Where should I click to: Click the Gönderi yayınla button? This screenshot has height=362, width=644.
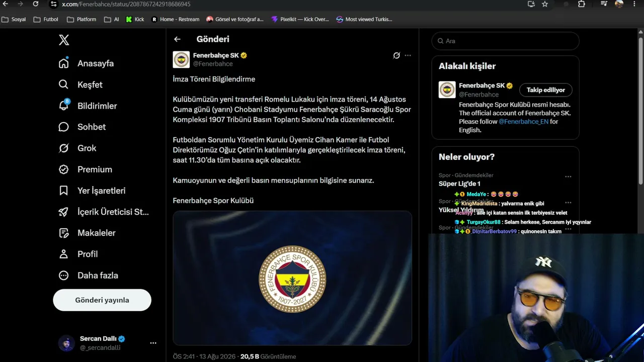tap(102, 300)
